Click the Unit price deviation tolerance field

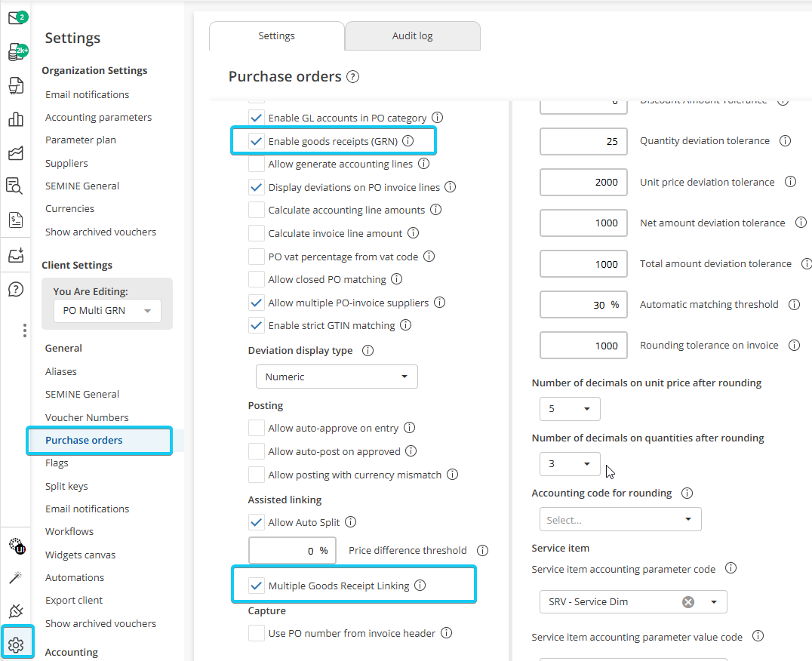tap(583, 182)
